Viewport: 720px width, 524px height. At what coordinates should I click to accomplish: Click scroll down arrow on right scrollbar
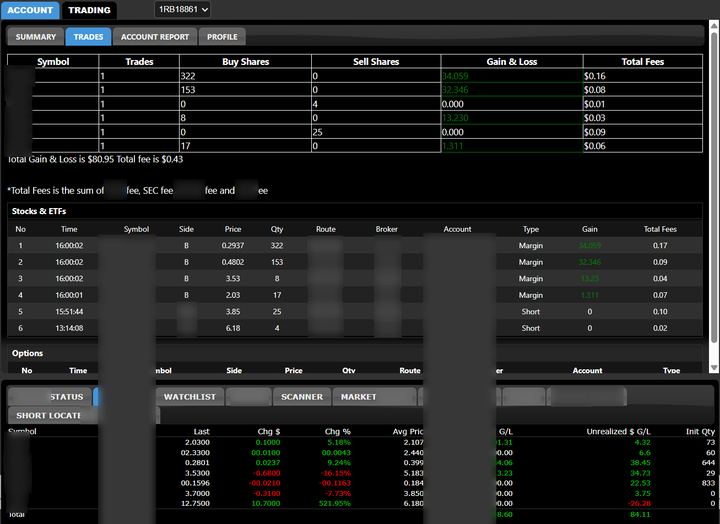click(x=714, y=368)
